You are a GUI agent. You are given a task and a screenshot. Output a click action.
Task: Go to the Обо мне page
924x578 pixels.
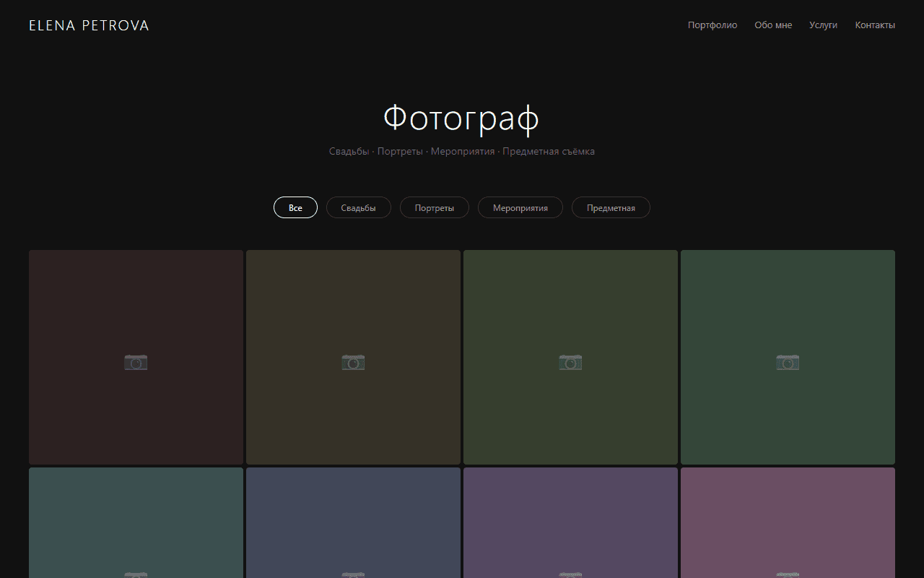(773, 25)
